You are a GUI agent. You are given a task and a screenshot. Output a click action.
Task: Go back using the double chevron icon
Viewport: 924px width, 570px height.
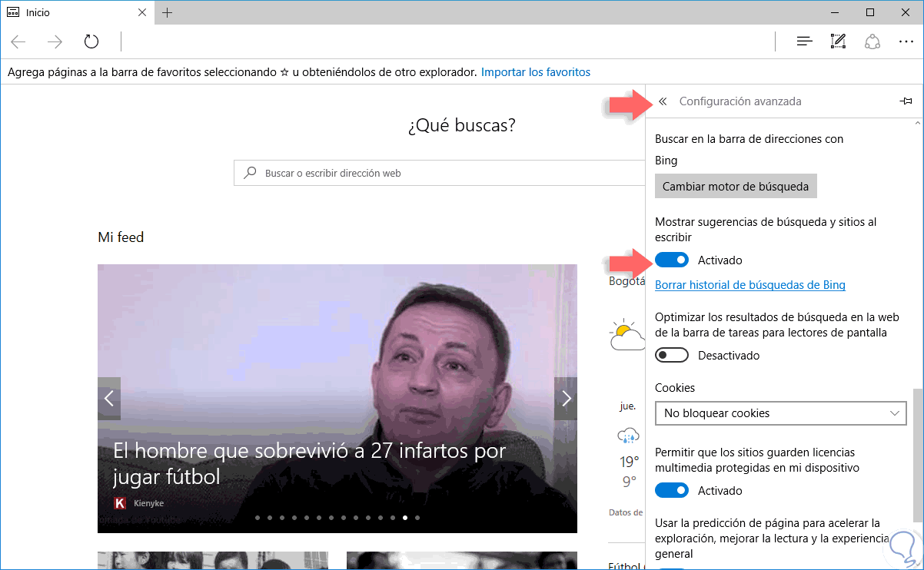tap(663, 101)
